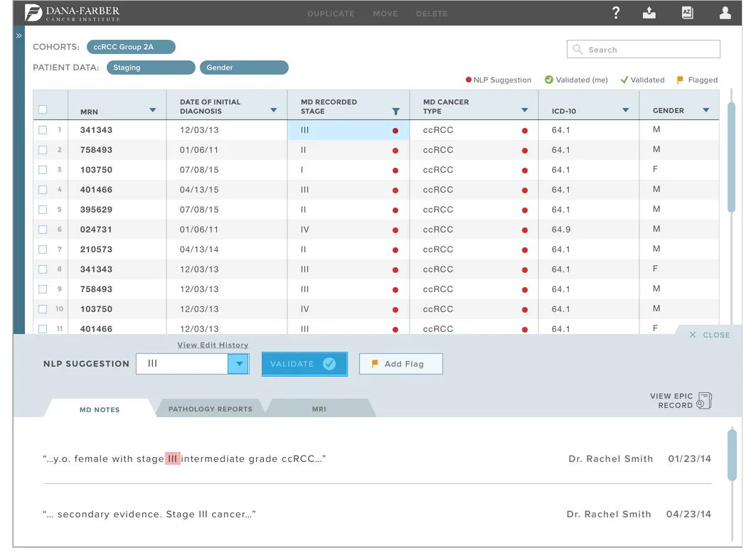Click date 07/08/15 in row 3
Viewport: 756px width, 560px height.
click(199, 170)
